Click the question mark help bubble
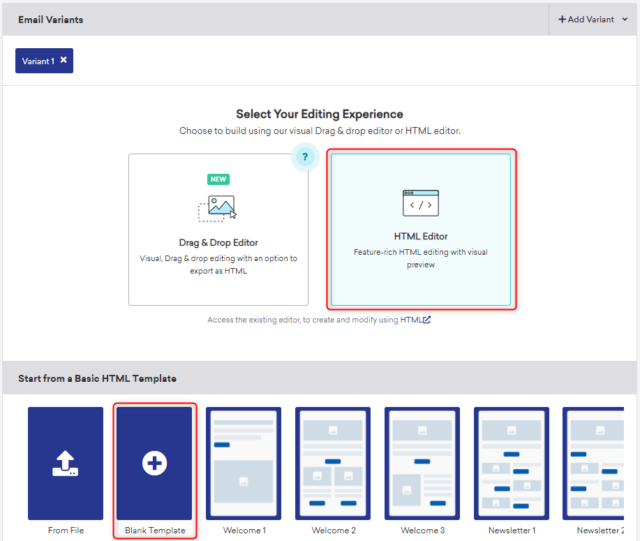 coord(305,157)
